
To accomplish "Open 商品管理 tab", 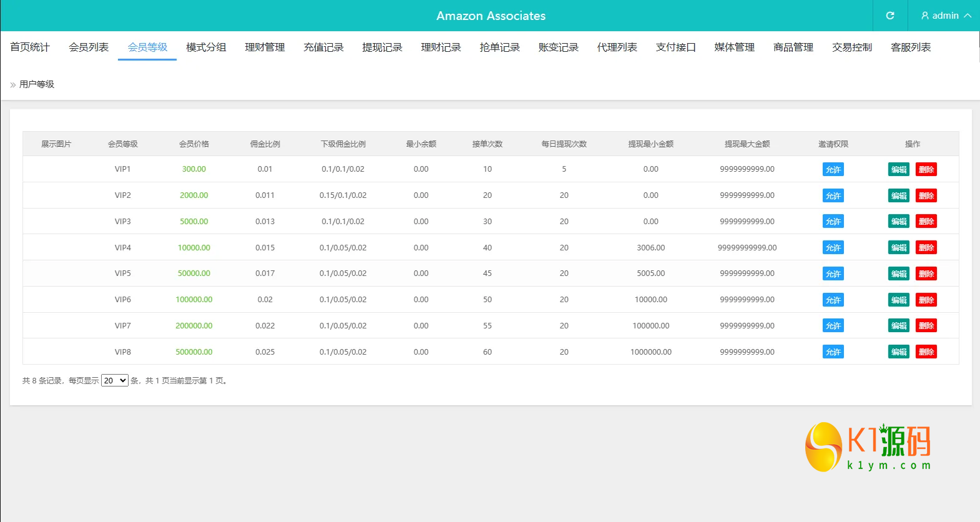I will coord(793,47).
